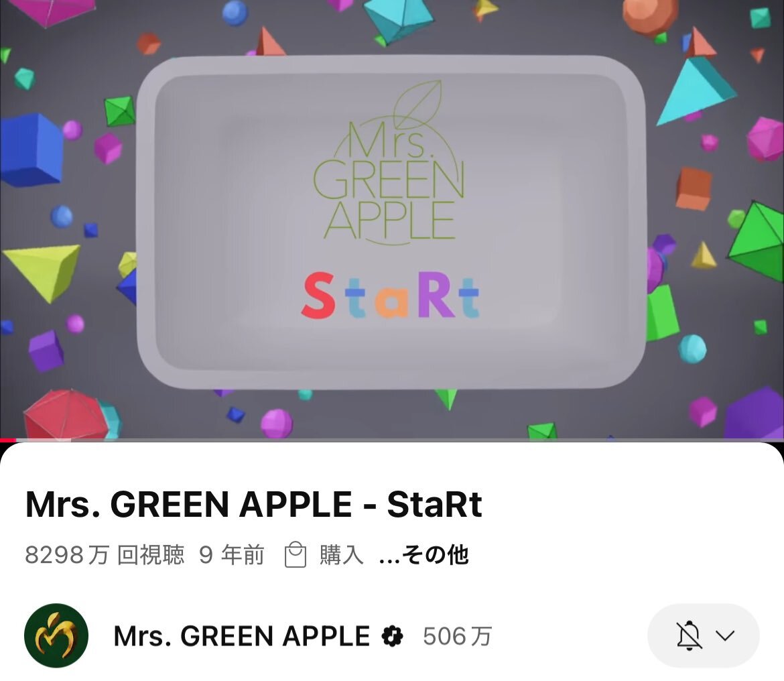Expand the description via …その他
This screenshot has width=784, height=681.
tap(423, 554)
